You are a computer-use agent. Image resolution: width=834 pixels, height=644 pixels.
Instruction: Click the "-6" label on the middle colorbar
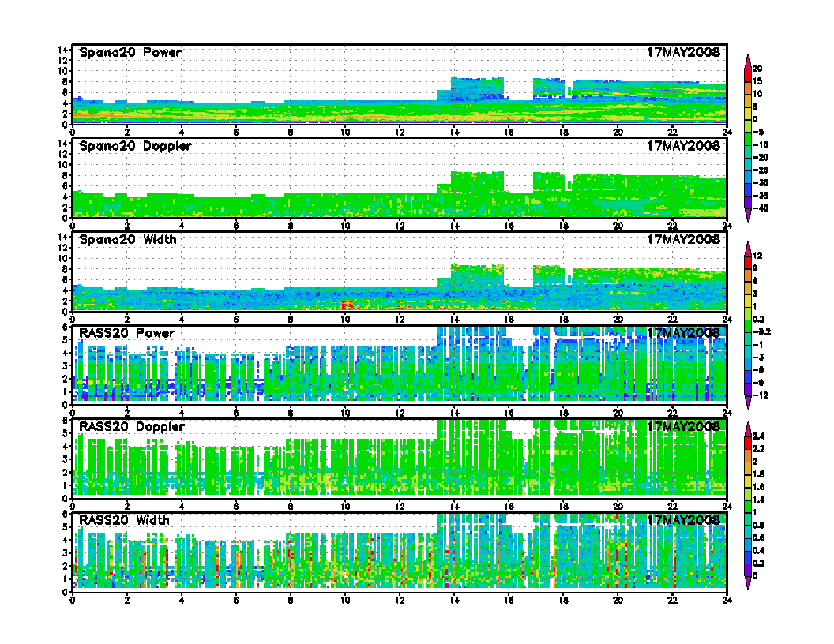point(758,370)
